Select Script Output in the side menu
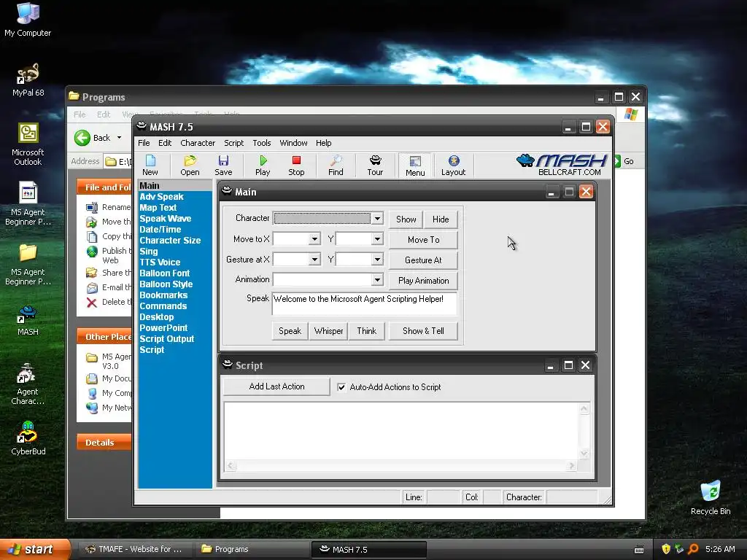This screenshot has width=747, height=560. click(x=167, y=339)
